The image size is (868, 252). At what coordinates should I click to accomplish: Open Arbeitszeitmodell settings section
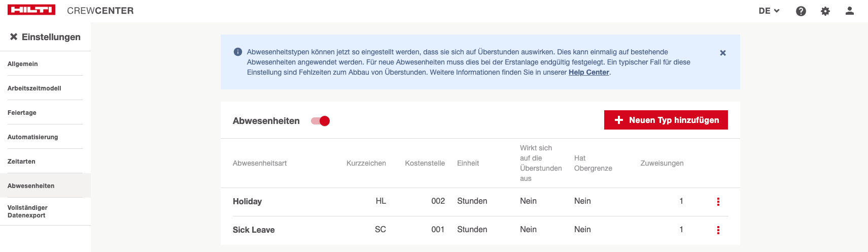[x=34, y=88]
